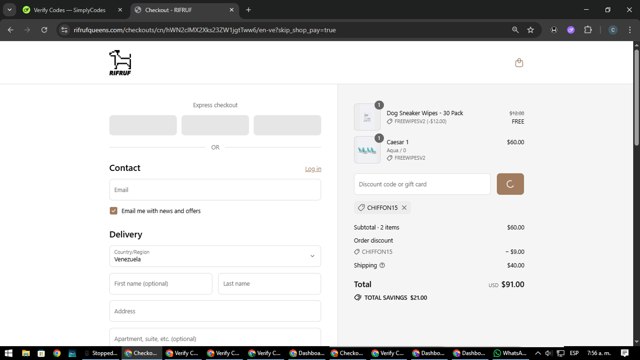Click the first express checkout button
Image resolution: width=640 pixels, height=360 pixels.
(143, 125)
